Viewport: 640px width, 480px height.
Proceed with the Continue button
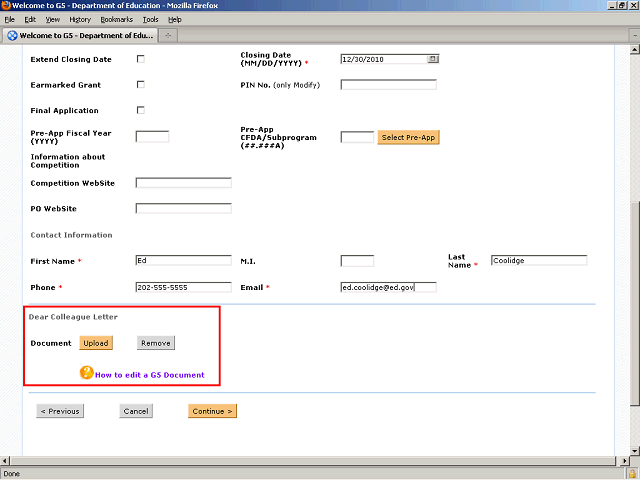click(212, 411)
